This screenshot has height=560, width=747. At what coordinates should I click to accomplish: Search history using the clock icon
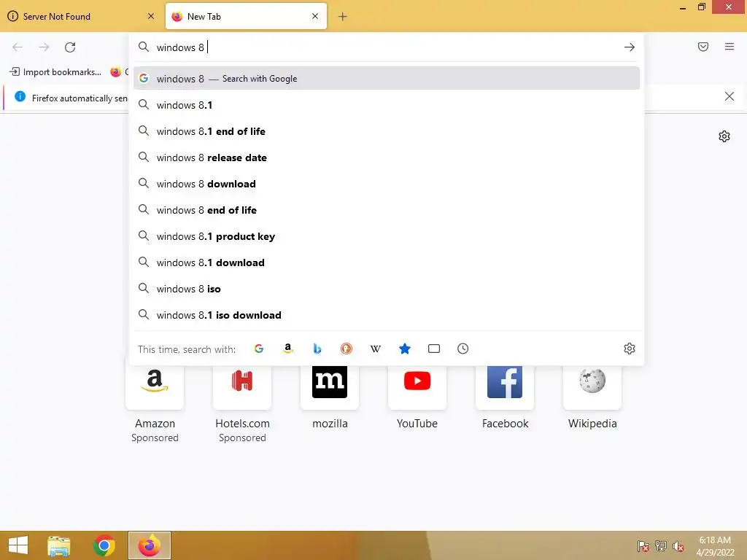[x=463, y=349]
